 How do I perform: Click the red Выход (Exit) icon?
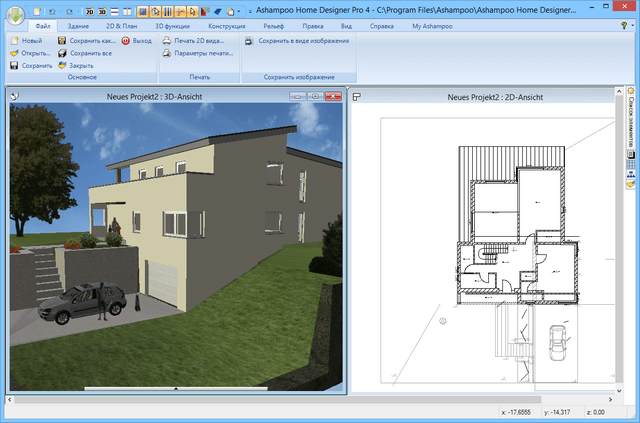click(125, 41)
